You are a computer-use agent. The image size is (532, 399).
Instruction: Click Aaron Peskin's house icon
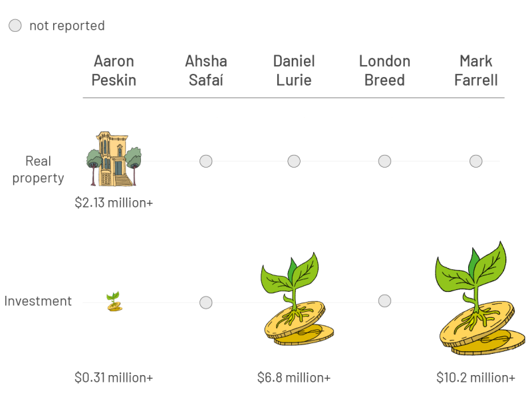pos(114,159)
